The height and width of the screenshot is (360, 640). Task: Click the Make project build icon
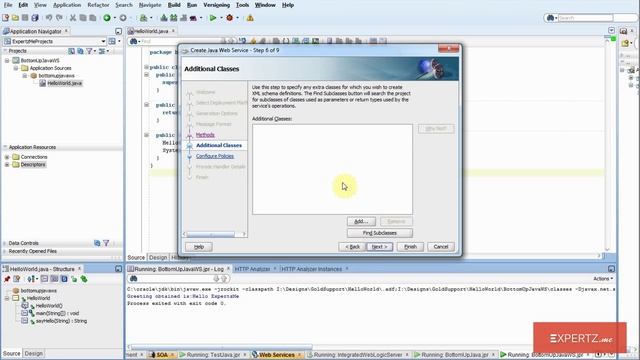point(164,18)
